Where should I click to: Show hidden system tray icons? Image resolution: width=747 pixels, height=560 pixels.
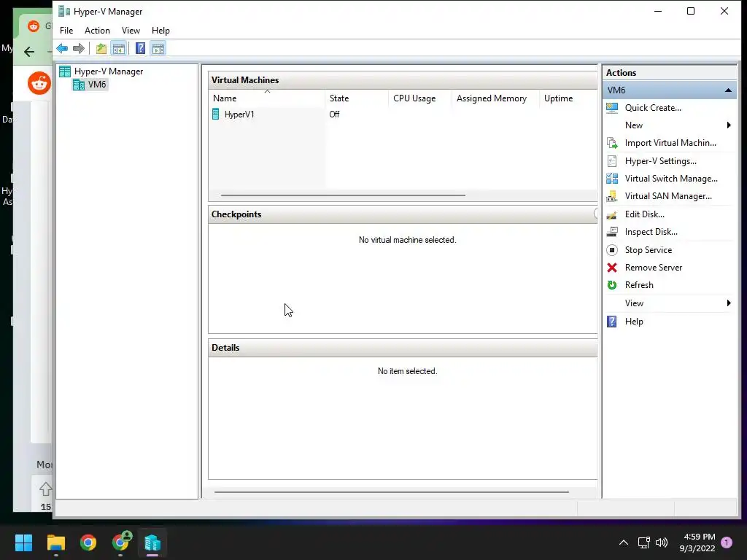(x=623, y=542)
